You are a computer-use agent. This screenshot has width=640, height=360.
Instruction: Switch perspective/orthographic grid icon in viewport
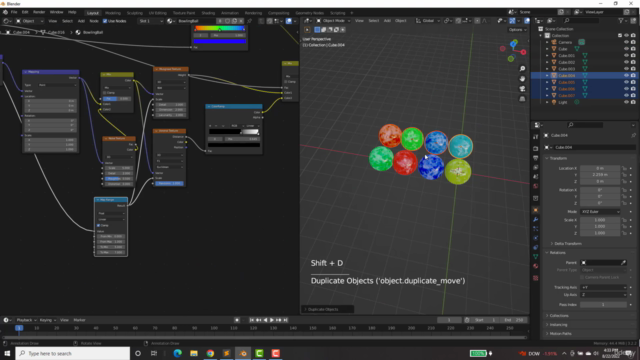pyautogui.click(x=522, y=99)
